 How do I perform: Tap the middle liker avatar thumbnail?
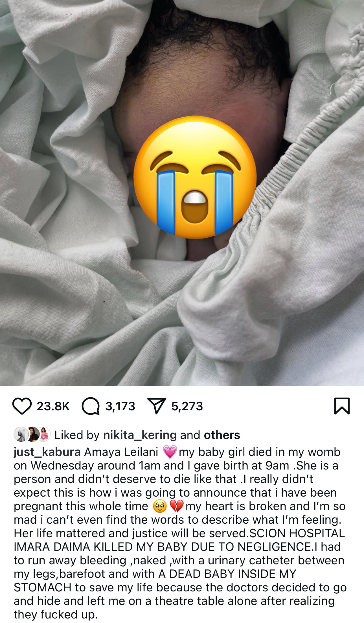pos(32,434)
